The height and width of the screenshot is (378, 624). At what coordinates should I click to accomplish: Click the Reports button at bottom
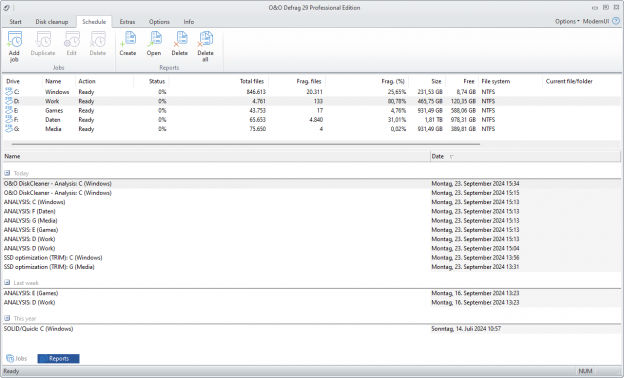click(58, 359)
